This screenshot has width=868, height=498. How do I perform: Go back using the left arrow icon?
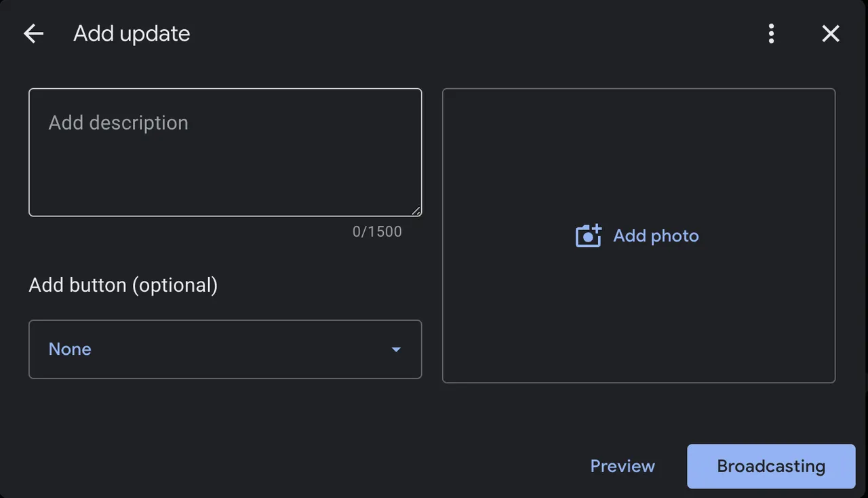(33, 33)
